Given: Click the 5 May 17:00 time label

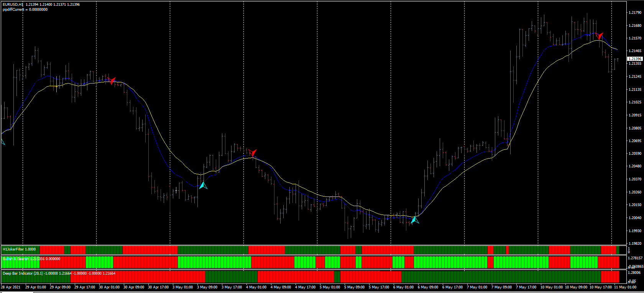Looking at the screenshot, I should (x=379, y=287).
